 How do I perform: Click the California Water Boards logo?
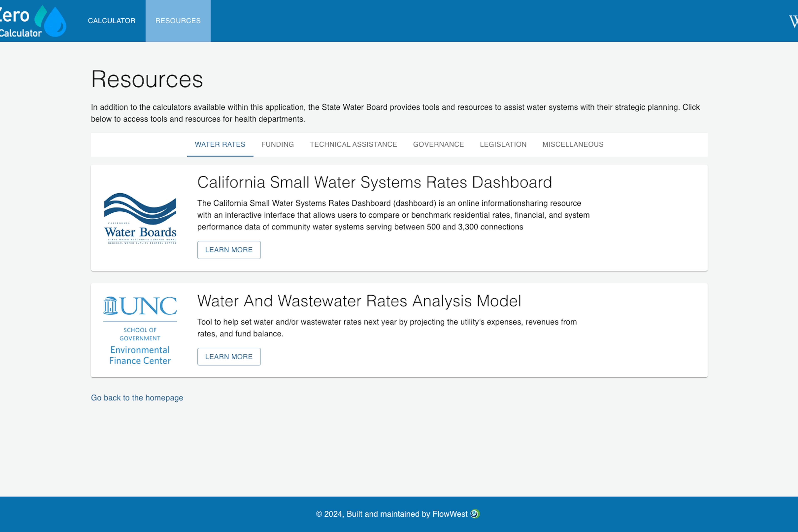pos(140,218)
